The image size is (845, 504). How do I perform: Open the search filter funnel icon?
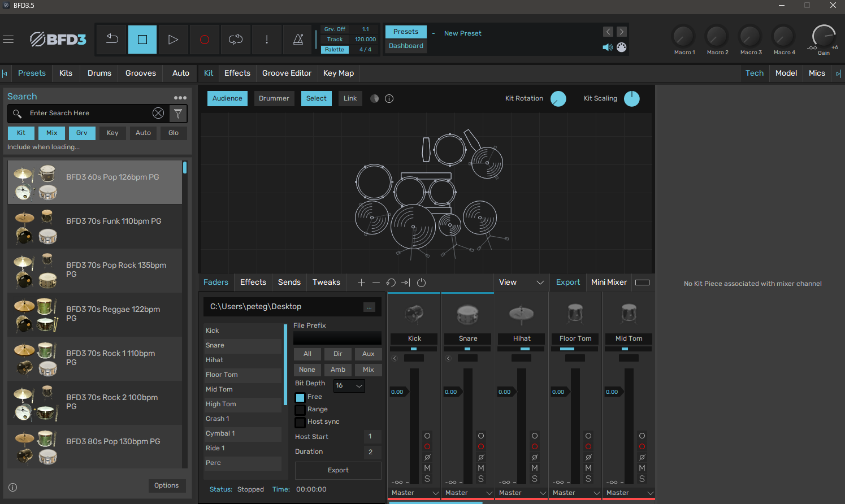pyautogui.click(x=178, y=114)
